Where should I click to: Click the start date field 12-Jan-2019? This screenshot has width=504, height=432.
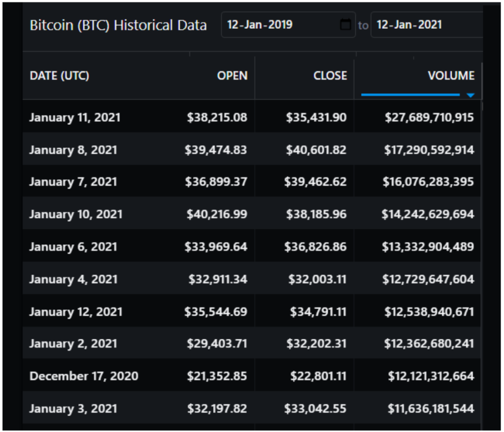pyautogui.click(x=288, y=25)
